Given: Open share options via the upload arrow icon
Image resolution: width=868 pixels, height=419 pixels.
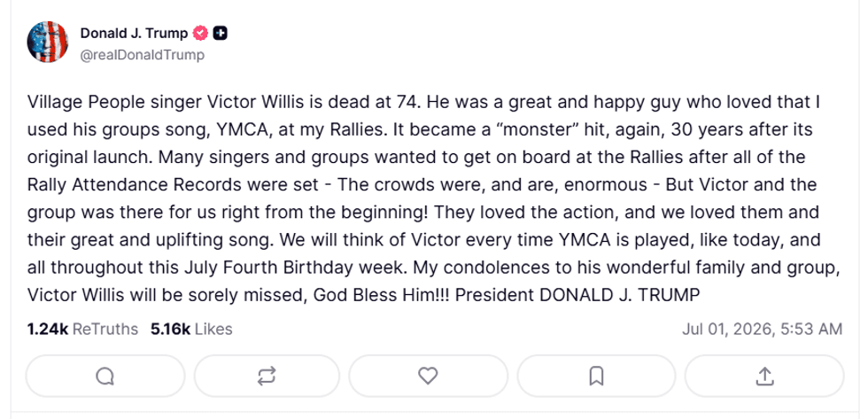Looking at the screenshot, I should 764,376.
